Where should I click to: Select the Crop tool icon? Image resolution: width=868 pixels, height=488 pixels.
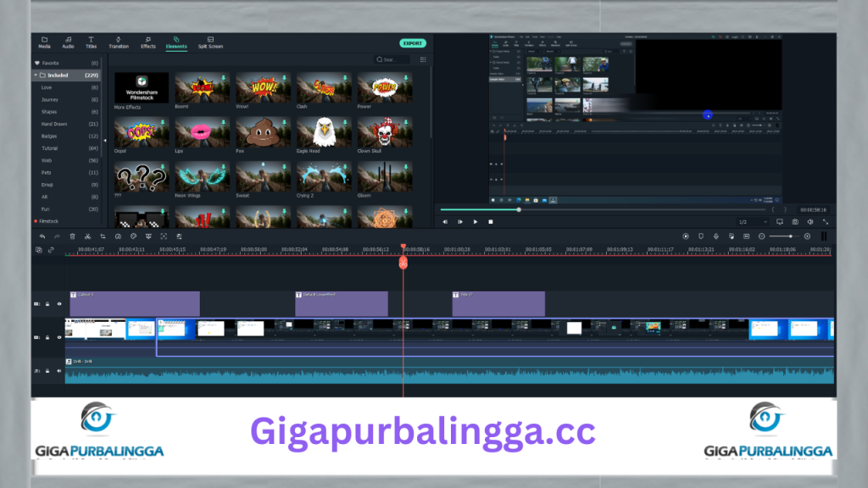point(103,236)
